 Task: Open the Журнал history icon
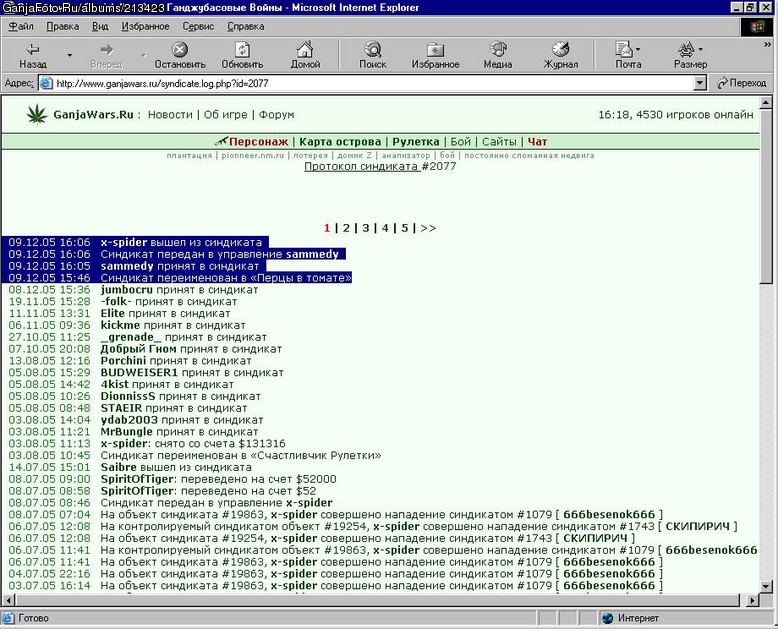pos(561,49)
